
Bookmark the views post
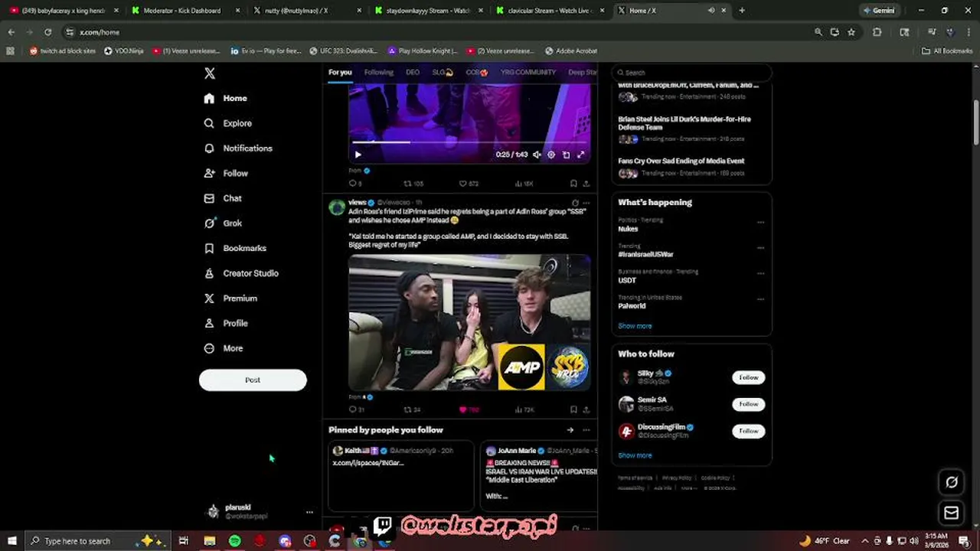click(573, 409)
